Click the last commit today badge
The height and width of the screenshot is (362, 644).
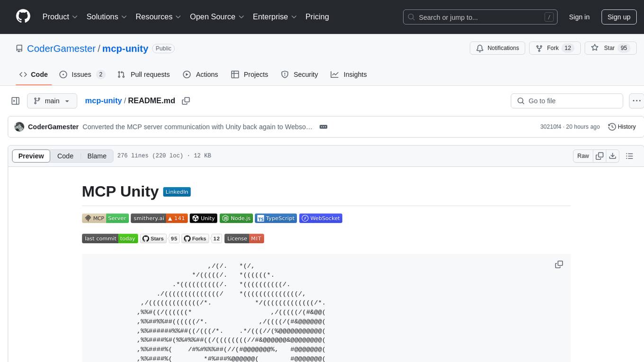[110, 238]
